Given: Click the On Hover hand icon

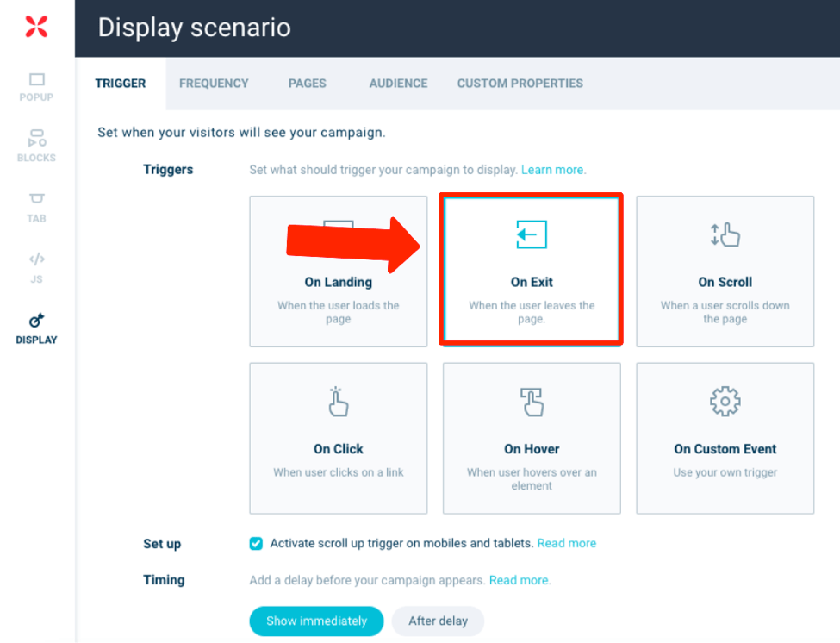Looking at the screenshot, I should 532,402.
